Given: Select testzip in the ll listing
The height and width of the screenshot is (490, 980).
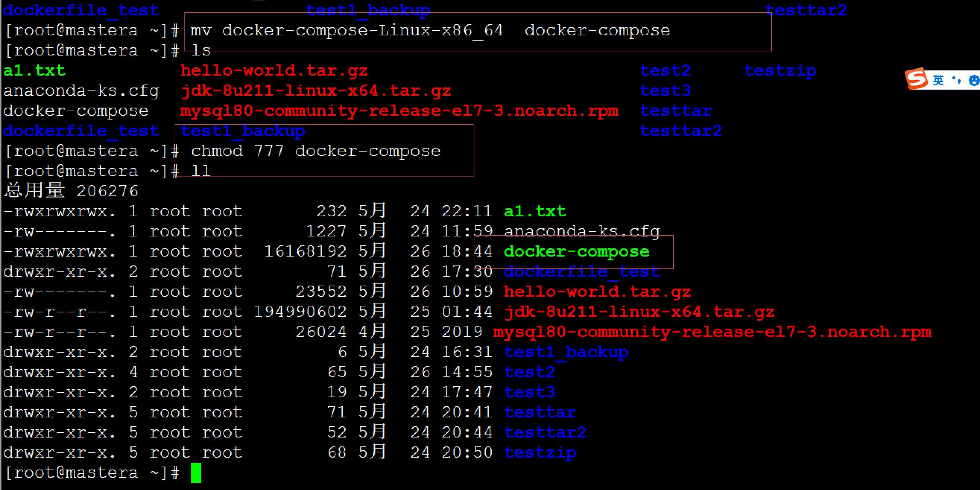Looking at the screenshot, I should [540, 453].
